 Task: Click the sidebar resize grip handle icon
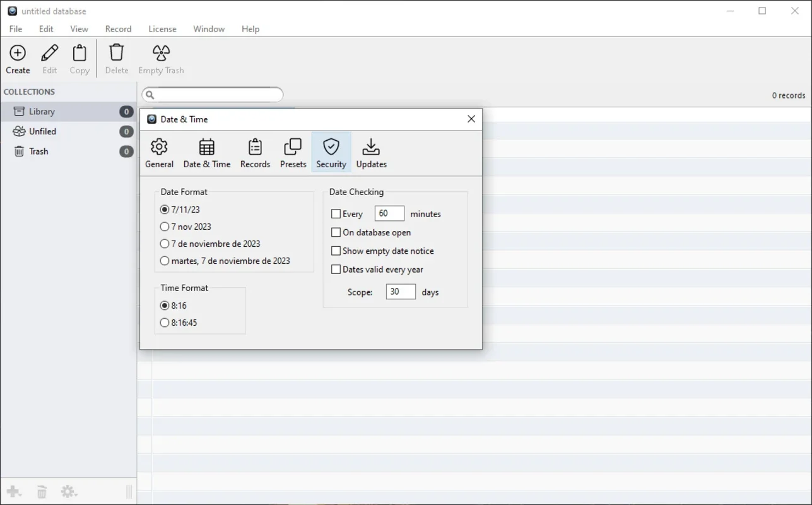pyautogui.click(x=129, y=492)
